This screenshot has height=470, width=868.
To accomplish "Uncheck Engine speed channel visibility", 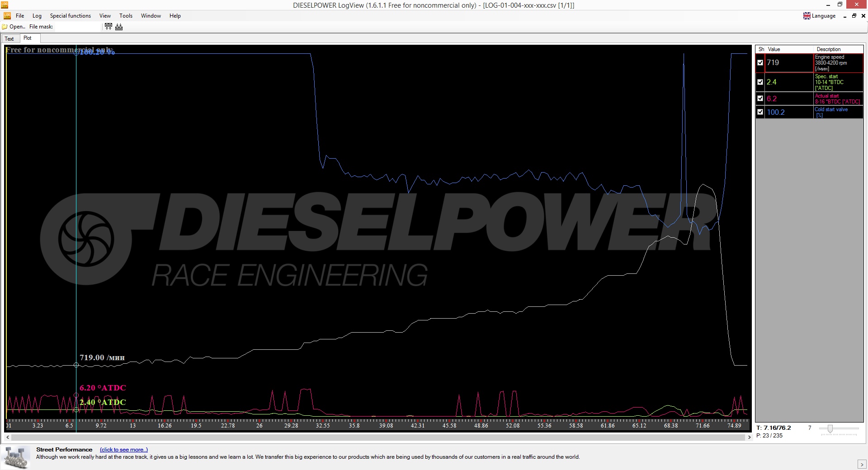I will pyautogui.click(x=760, y=63).
